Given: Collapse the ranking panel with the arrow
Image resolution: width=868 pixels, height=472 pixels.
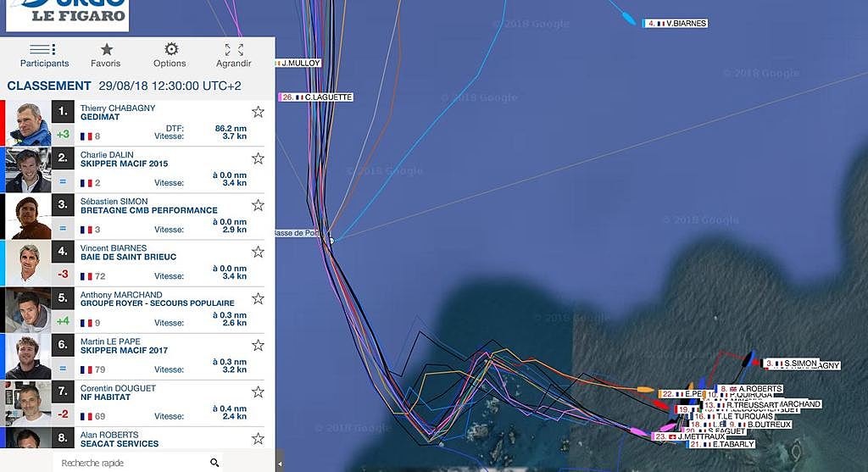Looking at the screenshot, I should coord(280,464).
